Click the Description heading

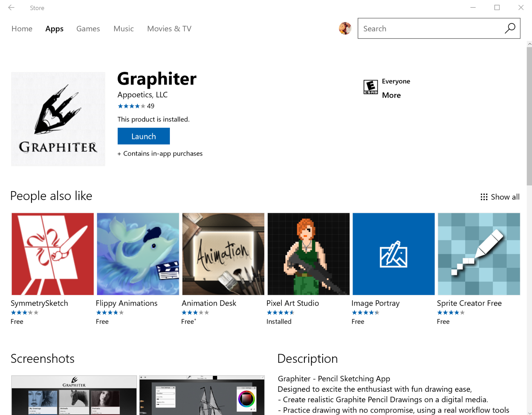(x=307, y=359)
